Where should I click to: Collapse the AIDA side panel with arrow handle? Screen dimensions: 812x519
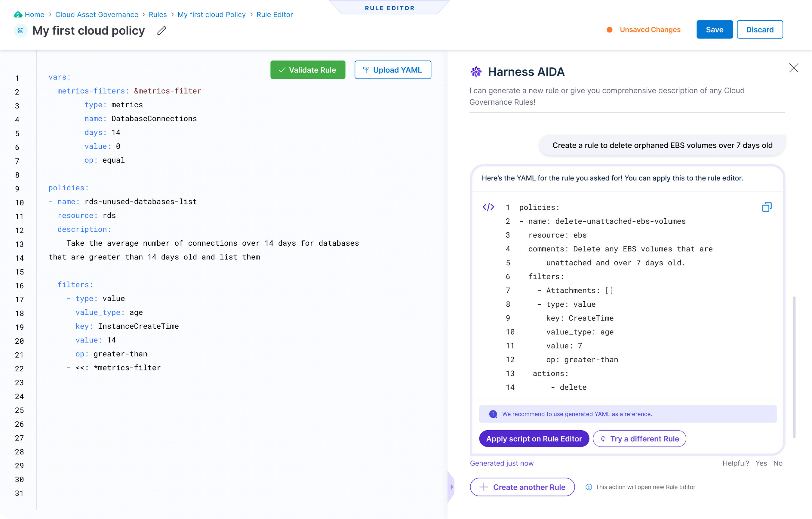(451, 487)
